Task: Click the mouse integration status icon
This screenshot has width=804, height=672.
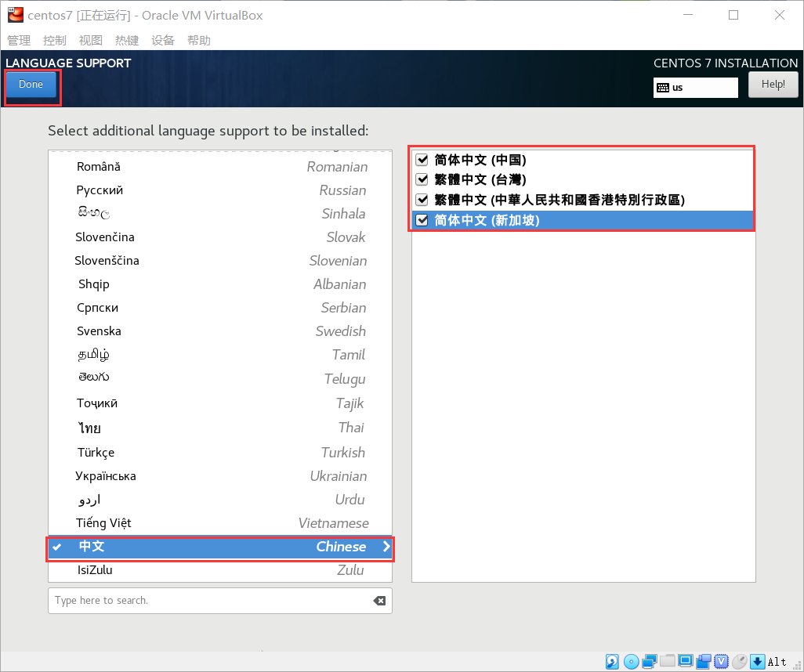Action: 740,661
